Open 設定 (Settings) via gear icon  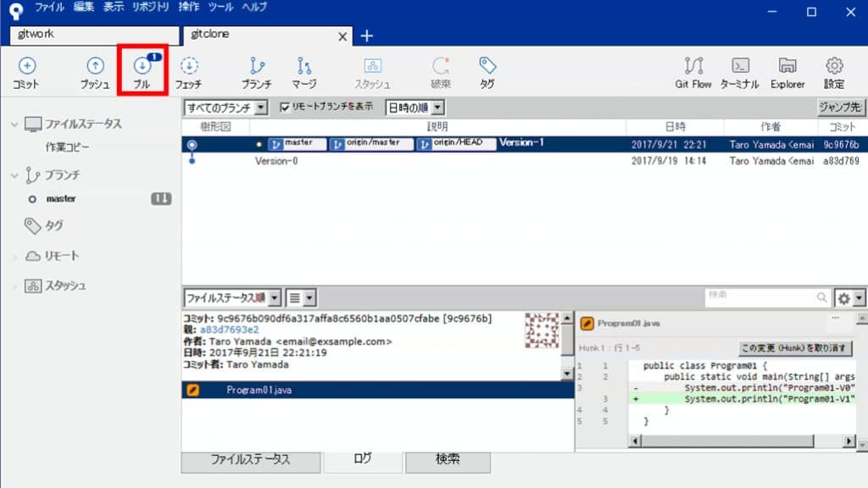(x=833, y=69)
